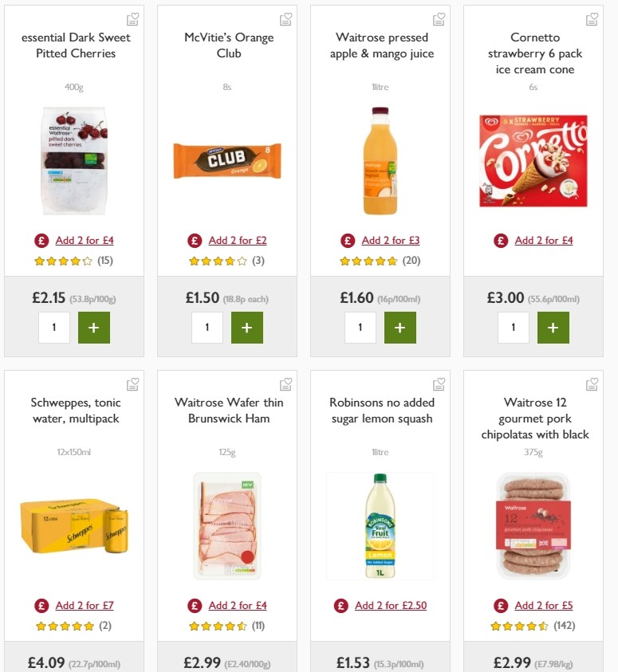Click quantity field for Cornetto ice cream
Image resolution: width=618 pixels, height=672 pixels.
513,327
